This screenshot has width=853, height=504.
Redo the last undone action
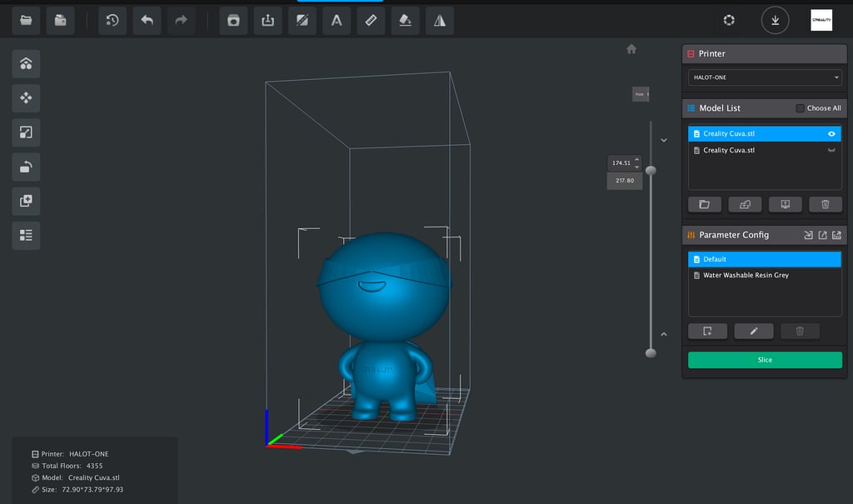click(x=181, y=21)
